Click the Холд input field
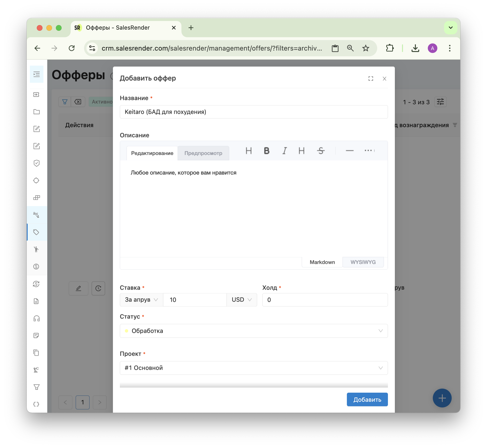This screenshot has height=448, width=487. [x=325, y=300]
